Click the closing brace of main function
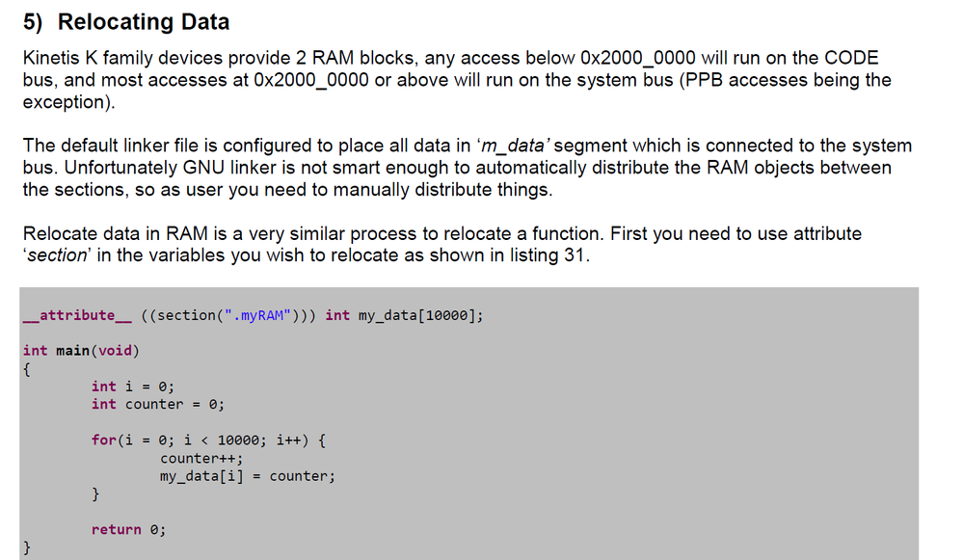The image size is (963, 560). (27, 547)
